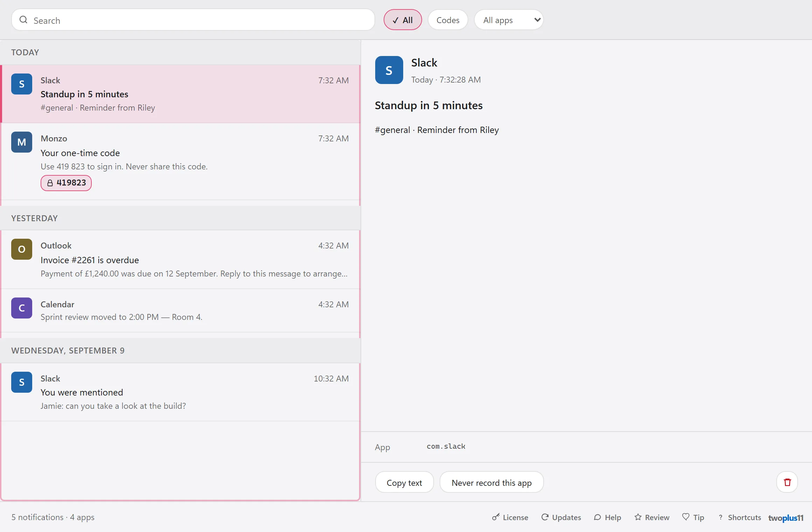Click 'Jamie: can you take a look' text
This screenshot has width=812, height=532.
[113, 406]
